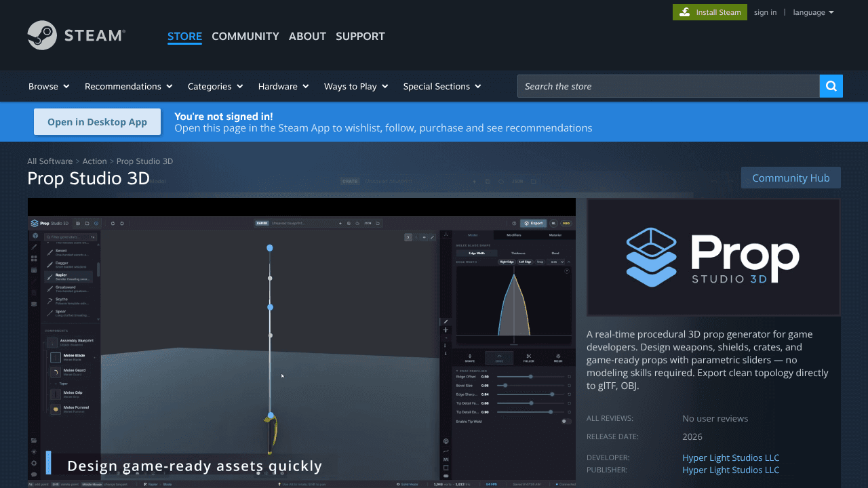The image size is (868, 488).
Task: Open the COMMUNITY menu
Action: point(245,36)
